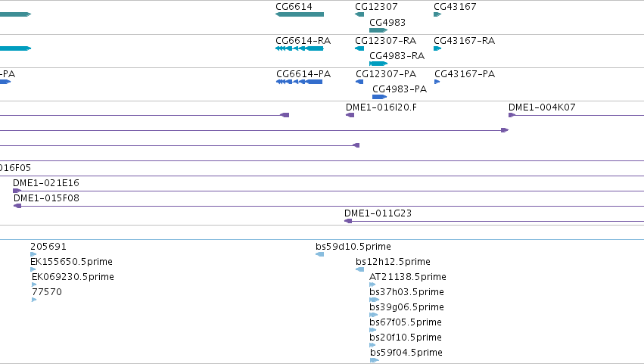
Task: Select the DME1-015F08 arrow glyph
Action: click(17, 206)
